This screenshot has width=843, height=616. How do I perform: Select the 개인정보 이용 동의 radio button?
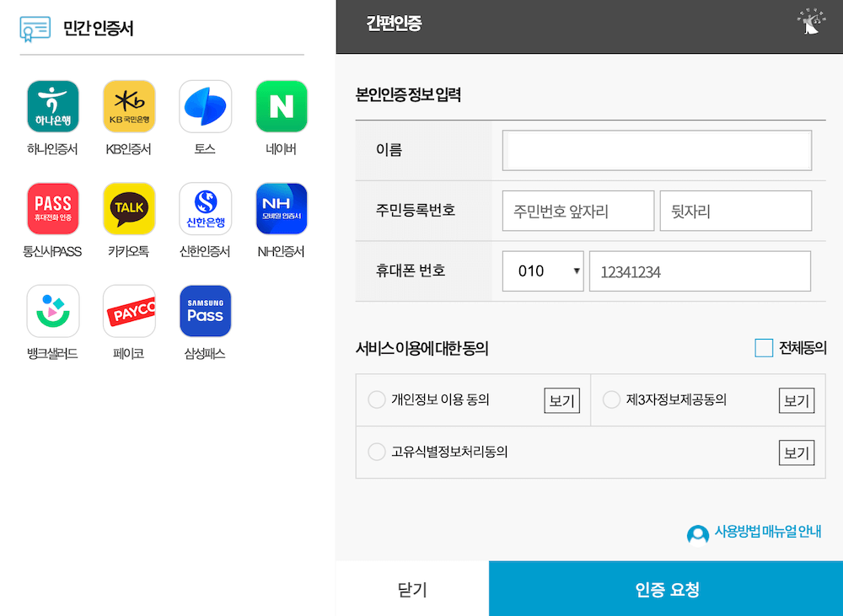pos(377,400)
